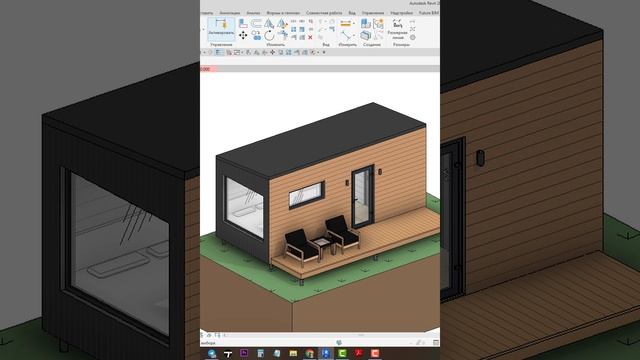Open Telegram from the taskbar
The height and width of the screenshot is (360, 640).
click(x=212, y=353)
